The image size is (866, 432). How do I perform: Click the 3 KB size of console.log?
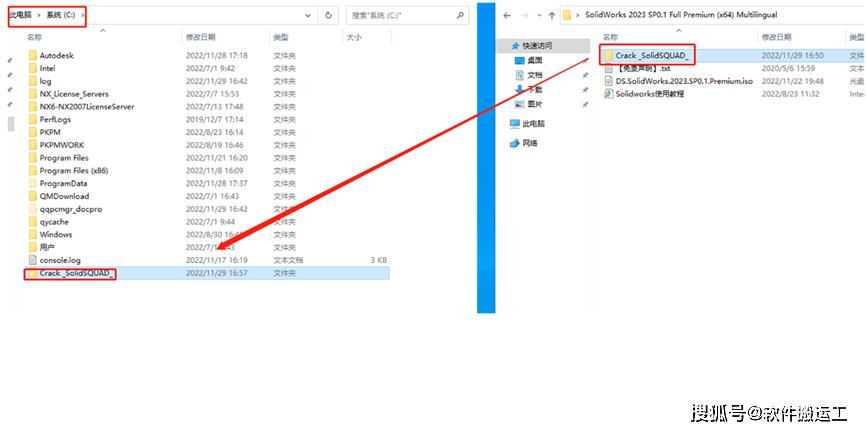tap(379, 260)
